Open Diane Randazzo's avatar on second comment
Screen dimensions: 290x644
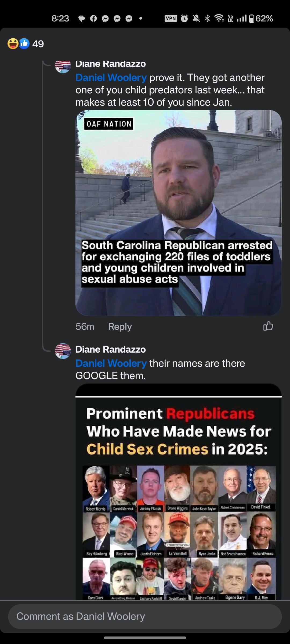63,351
